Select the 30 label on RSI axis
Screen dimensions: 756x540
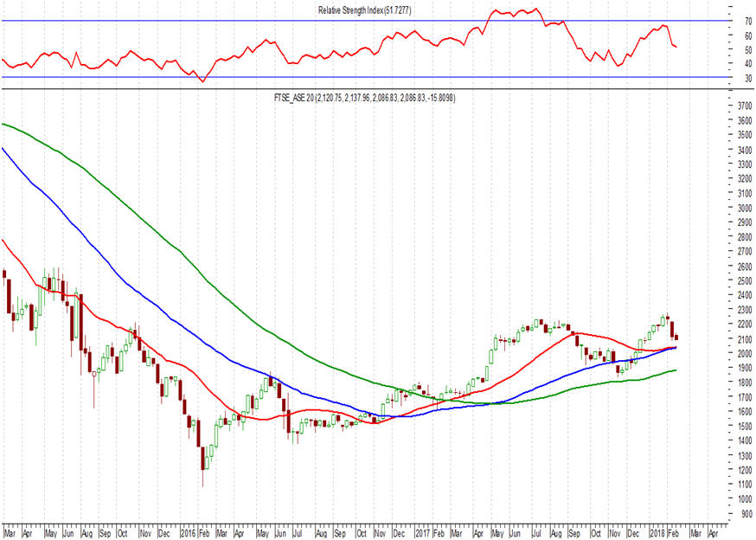(748, 78)
